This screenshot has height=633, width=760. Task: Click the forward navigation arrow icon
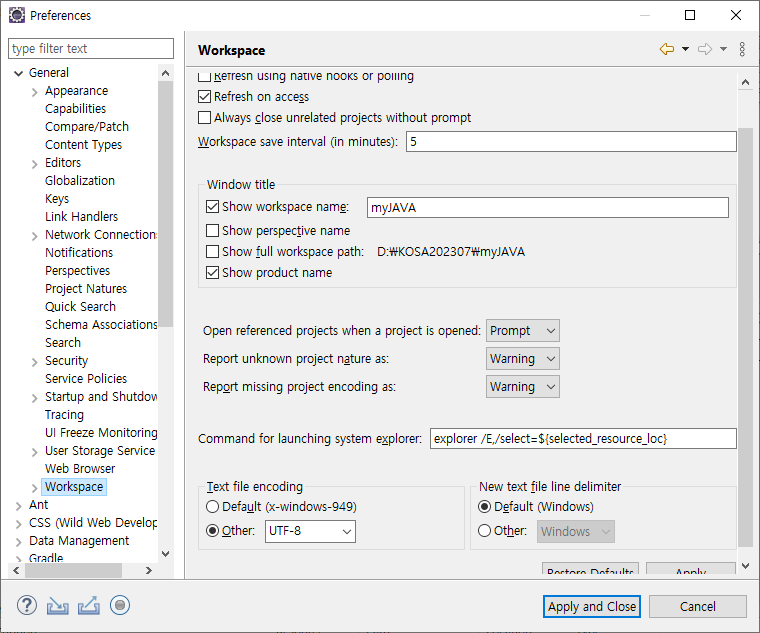pos(705,49)
